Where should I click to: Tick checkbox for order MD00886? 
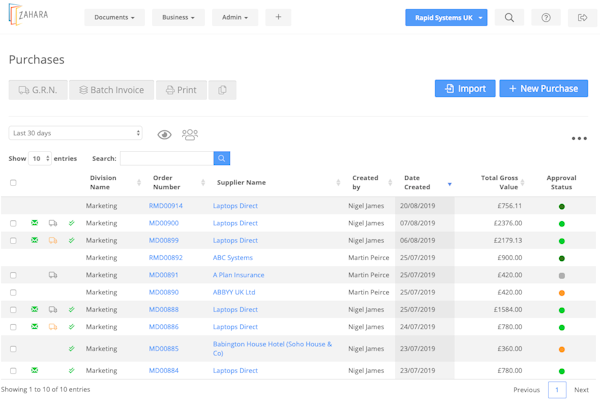[x=13, y=327]
